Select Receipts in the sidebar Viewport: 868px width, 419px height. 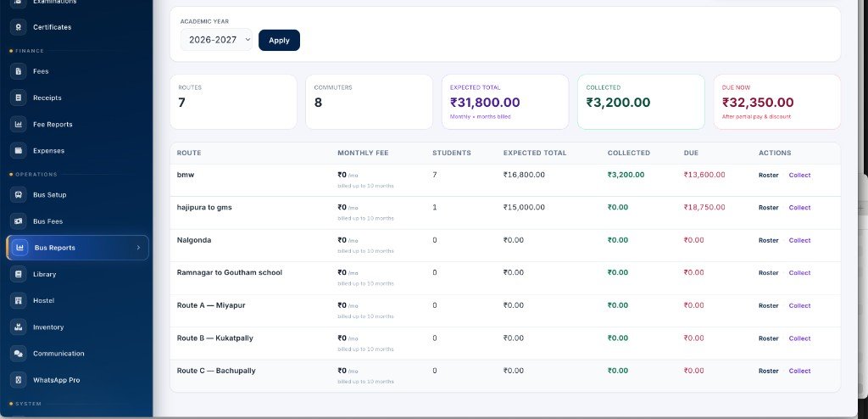pyautogui.click(x=47, y=98)
